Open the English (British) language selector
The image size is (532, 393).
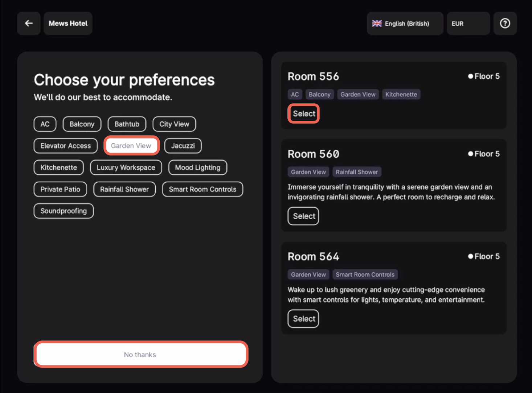(405, 24)
